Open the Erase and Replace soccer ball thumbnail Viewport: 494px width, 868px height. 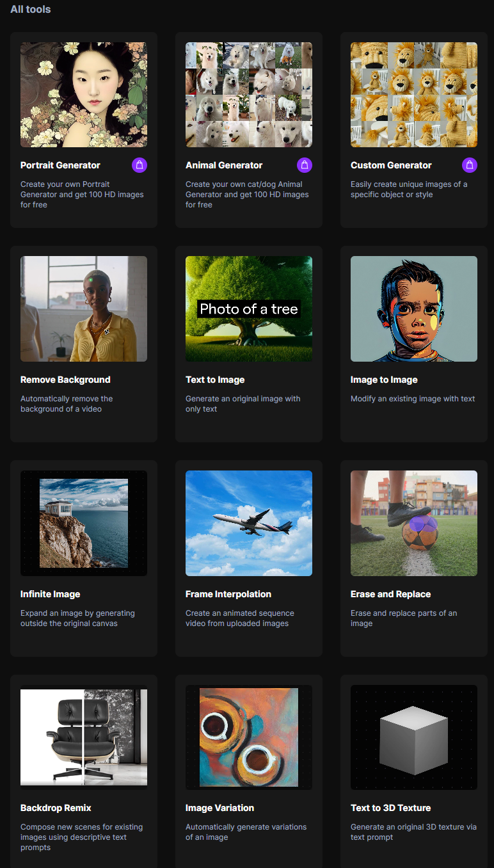coord(414,524)
